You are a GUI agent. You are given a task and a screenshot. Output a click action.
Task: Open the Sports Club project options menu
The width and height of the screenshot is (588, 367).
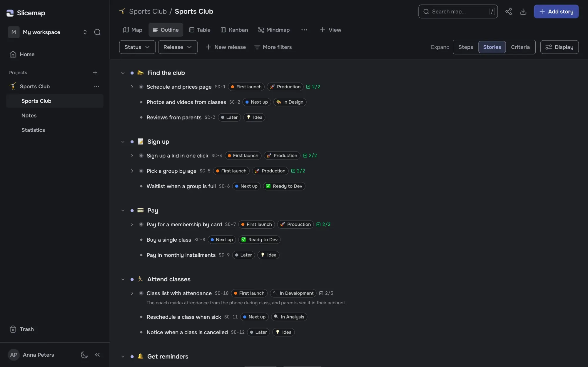pos(96,86)
